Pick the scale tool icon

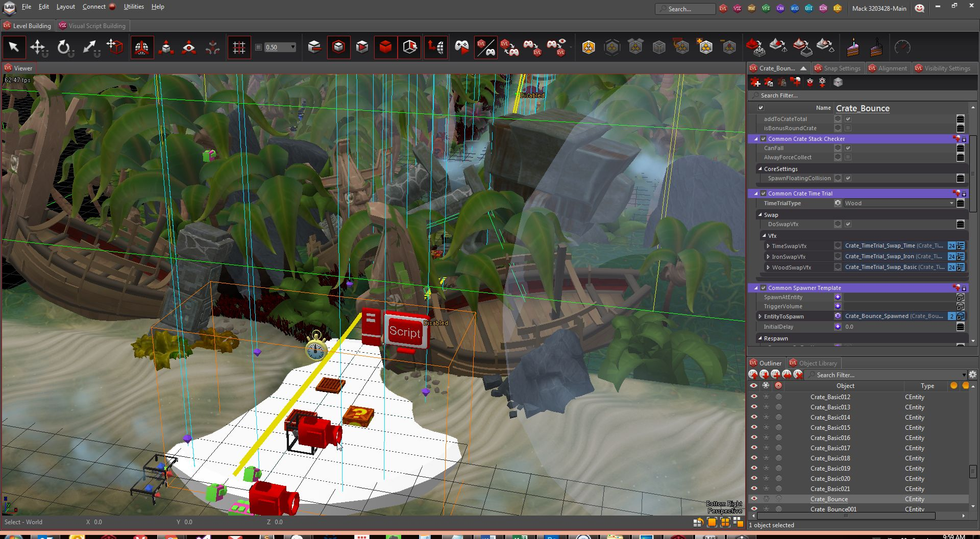point(90,47)
